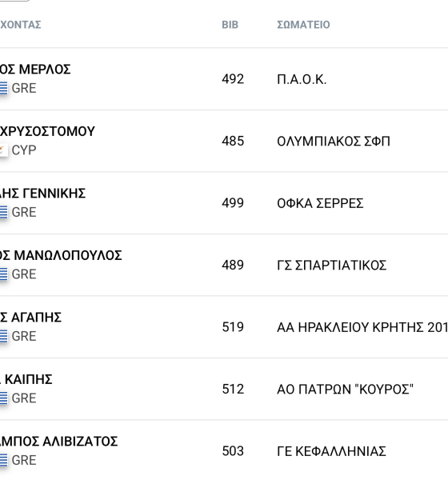Click the Greek flag under ΑΓΑΠΗΣ

pyautogui.click(x=4, y=336)
